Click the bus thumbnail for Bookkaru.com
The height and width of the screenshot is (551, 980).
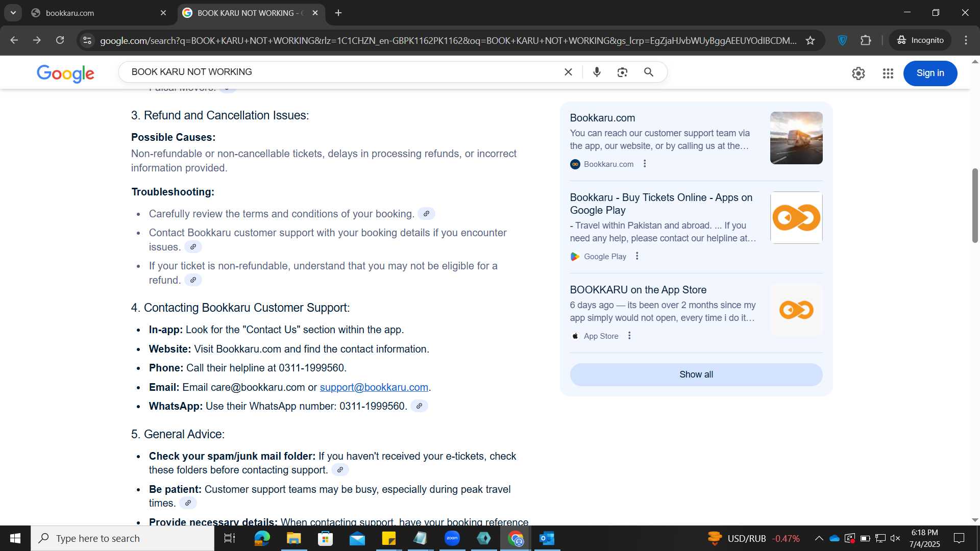(x=796, y=138)
